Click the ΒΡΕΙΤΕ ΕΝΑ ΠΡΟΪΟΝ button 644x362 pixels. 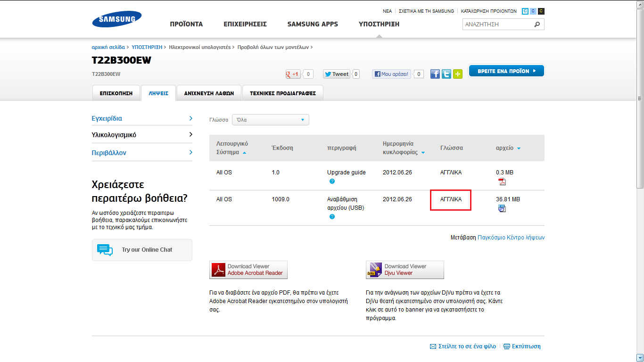506,71
